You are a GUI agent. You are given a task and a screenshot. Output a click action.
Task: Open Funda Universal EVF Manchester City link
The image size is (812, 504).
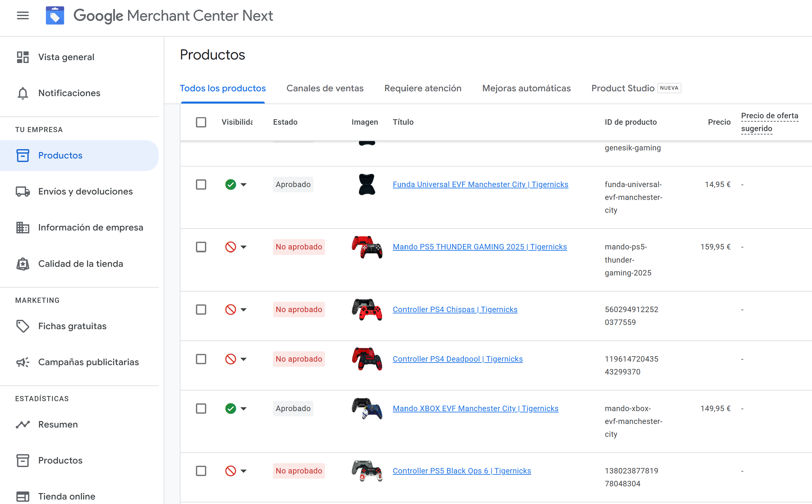click(480, 184)
